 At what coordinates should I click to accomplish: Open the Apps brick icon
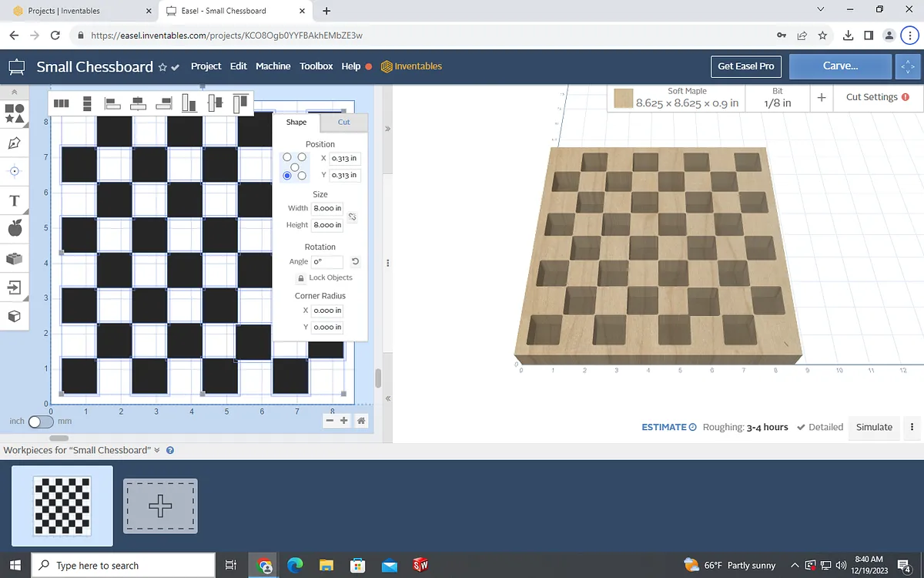(14, 258)
